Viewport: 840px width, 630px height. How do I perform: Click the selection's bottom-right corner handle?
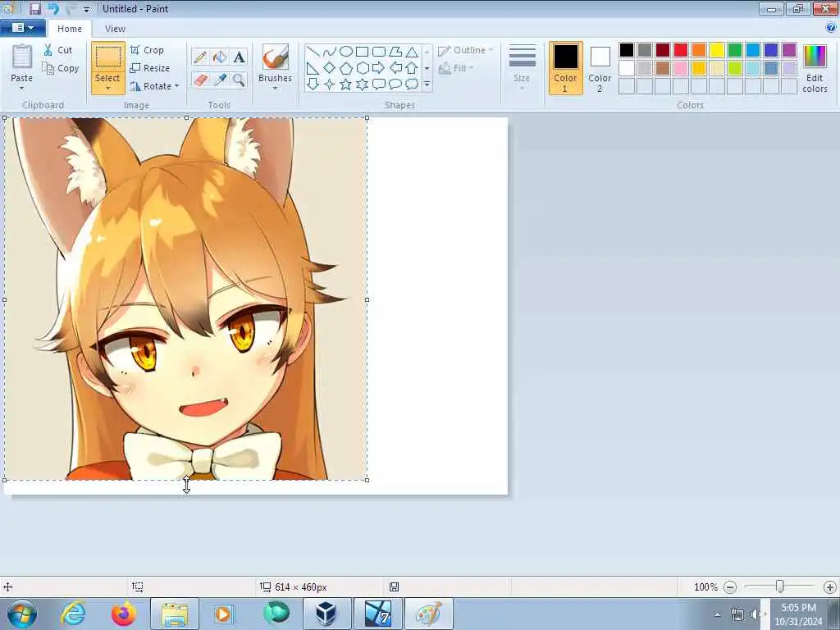[367, 480]
